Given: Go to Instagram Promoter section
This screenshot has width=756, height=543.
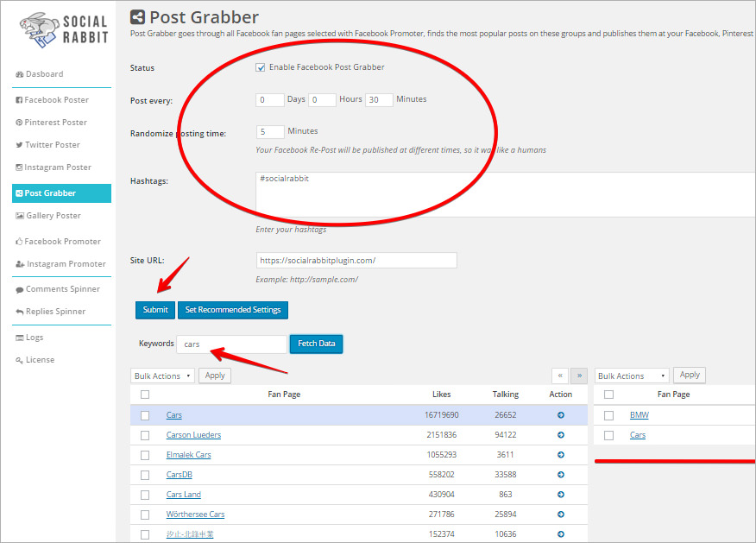Looking at the screenshot, I should [62, 264].
